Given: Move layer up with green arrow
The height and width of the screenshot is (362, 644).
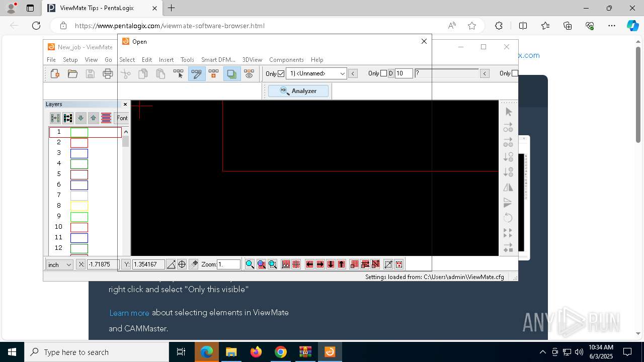Looking at the screenshot, I should [93, 118].
